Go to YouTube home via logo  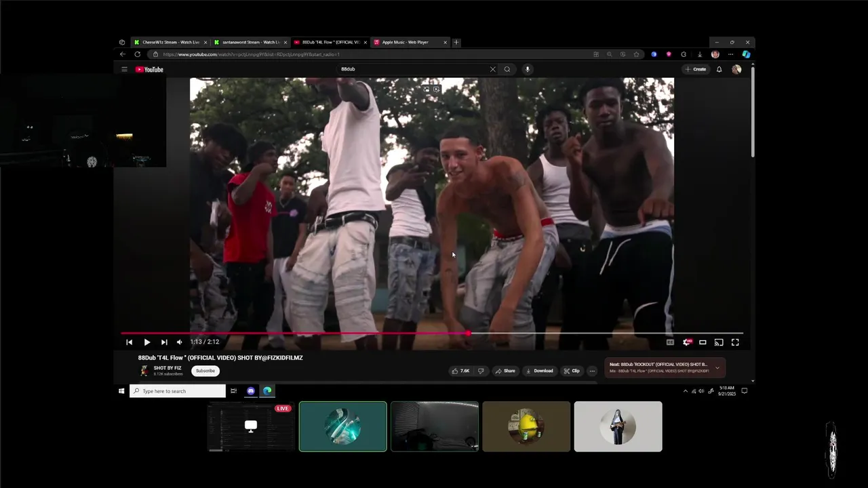(149, 69)
